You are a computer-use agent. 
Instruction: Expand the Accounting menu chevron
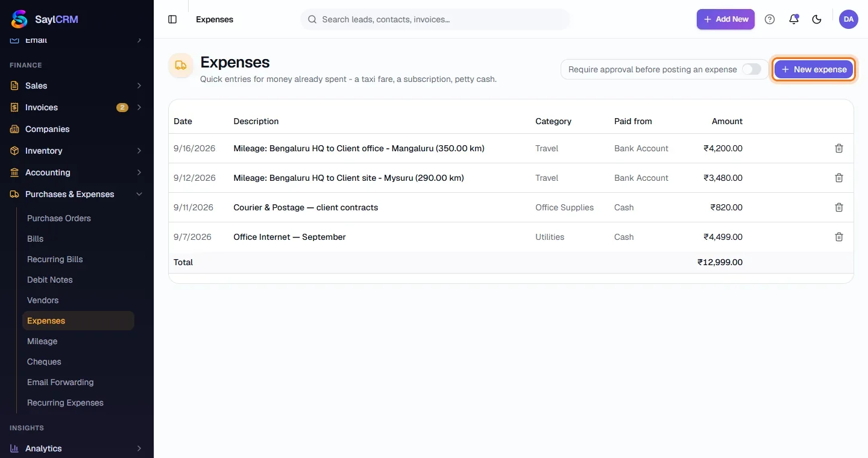(x=139, y=172)
